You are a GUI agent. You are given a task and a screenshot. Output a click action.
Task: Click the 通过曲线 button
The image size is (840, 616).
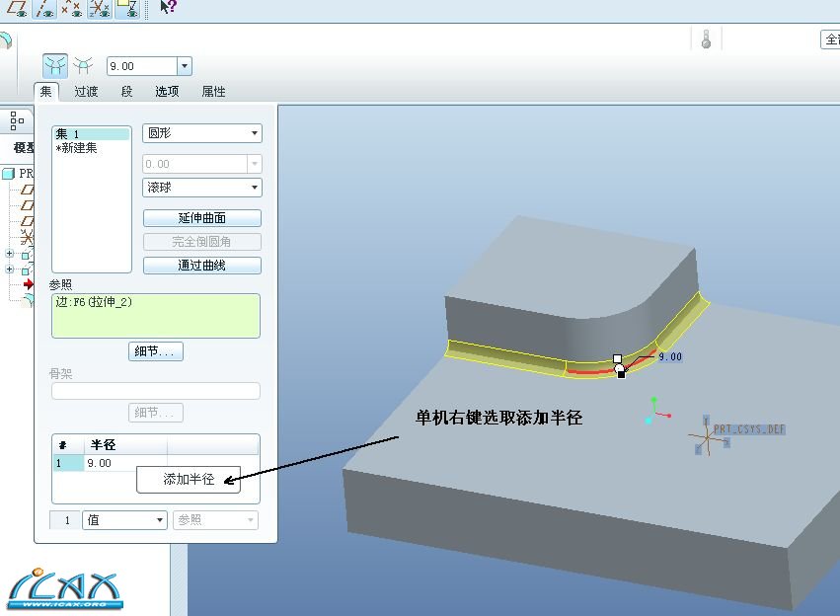coord(202,266)
